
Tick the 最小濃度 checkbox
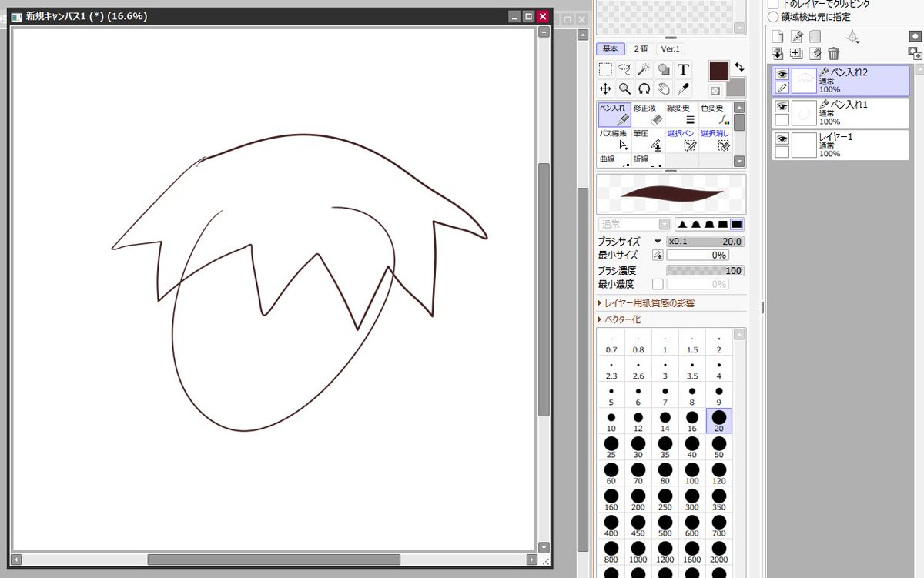click(658, 284)
